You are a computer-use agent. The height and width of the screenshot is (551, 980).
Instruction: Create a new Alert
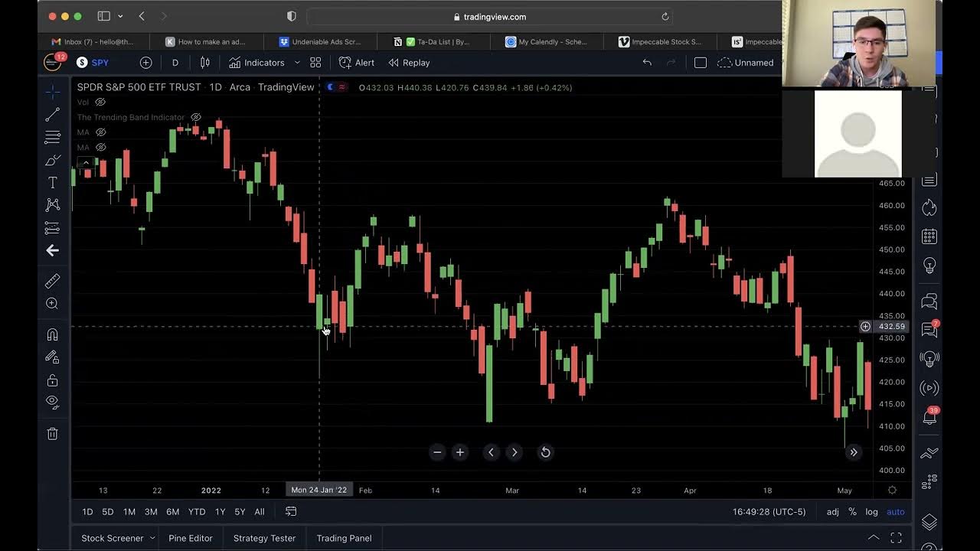point(357,63)
